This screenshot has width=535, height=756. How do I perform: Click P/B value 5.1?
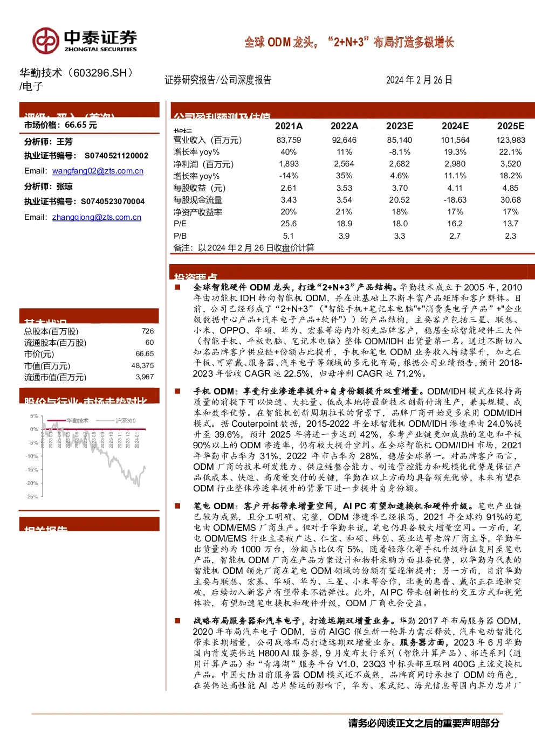coord(289,236)
